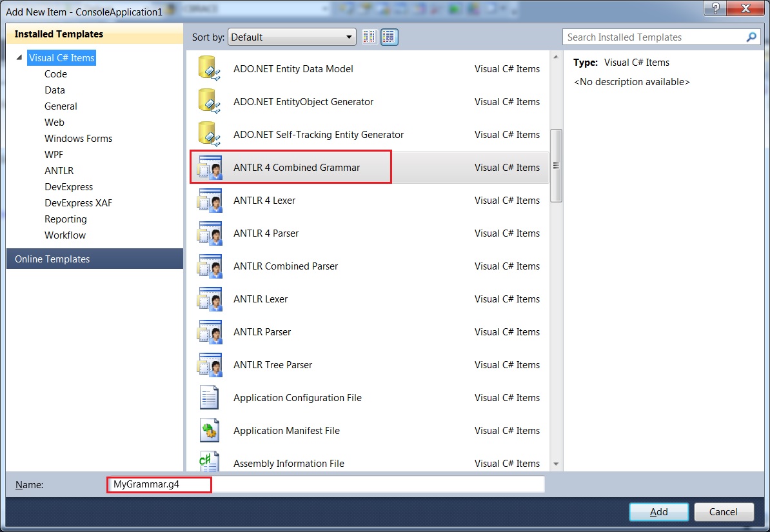Select ADO.NET EntityObject Generator template name
This screenshot has width=770, height=532.
[304, 102]
